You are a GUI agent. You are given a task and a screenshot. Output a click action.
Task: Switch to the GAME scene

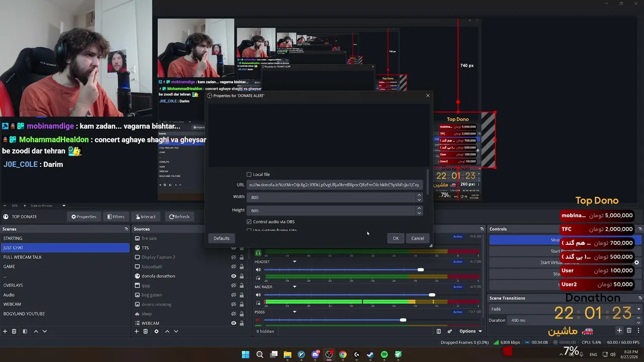(x=65, y=266)
